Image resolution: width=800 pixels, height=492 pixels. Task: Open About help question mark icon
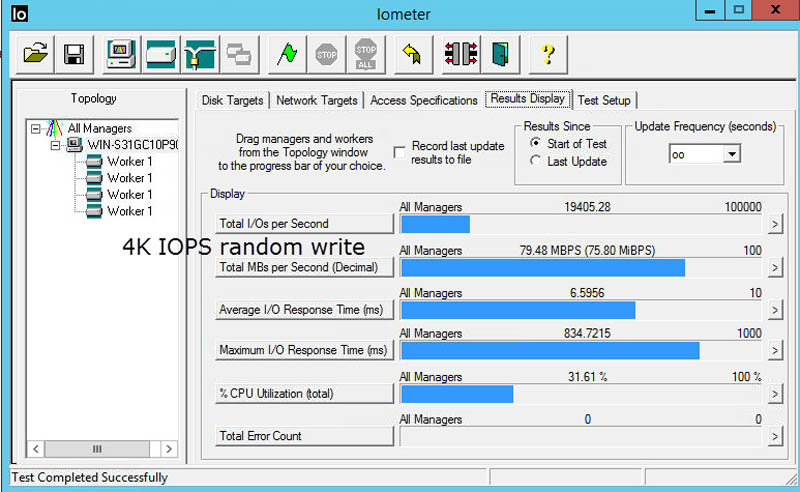548,54
